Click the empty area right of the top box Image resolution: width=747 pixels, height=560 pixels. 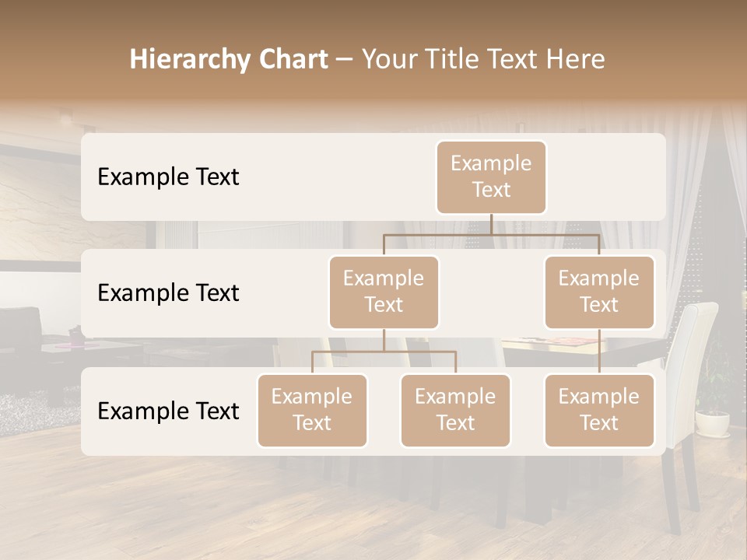pyautogui.click(x=607, y=177)
